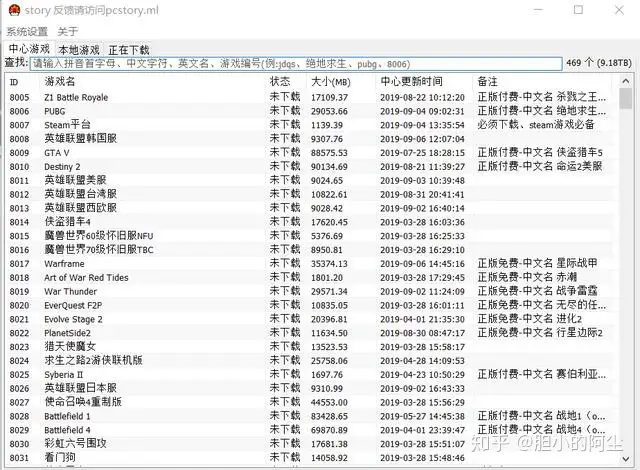Select the 魔兽世界70级怀旧服TBC row
This screenshot has width=640, height=470.
[x=309, y=250]
